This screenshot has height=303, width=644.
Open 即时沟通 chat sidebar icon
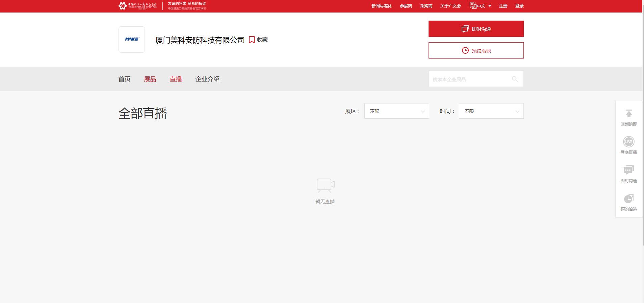tap(628, 170)
